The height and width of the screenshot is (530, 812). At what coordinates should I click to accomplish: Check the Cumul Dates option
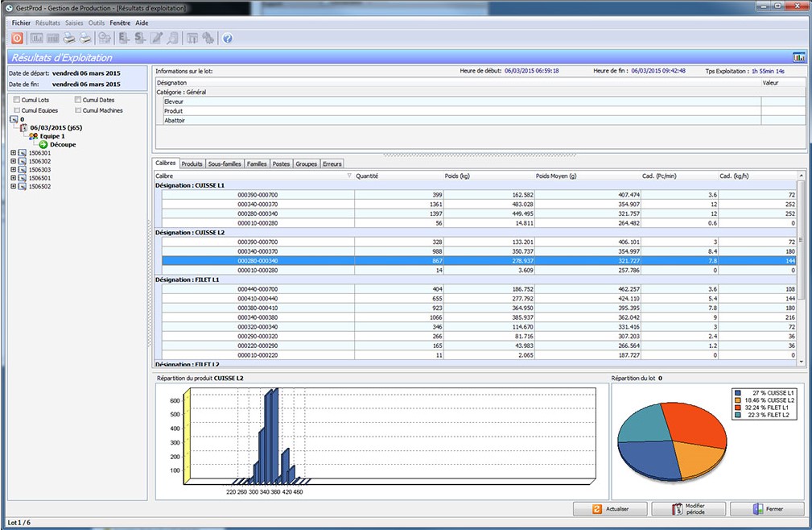pyautogui.click(x=78, y=100)
